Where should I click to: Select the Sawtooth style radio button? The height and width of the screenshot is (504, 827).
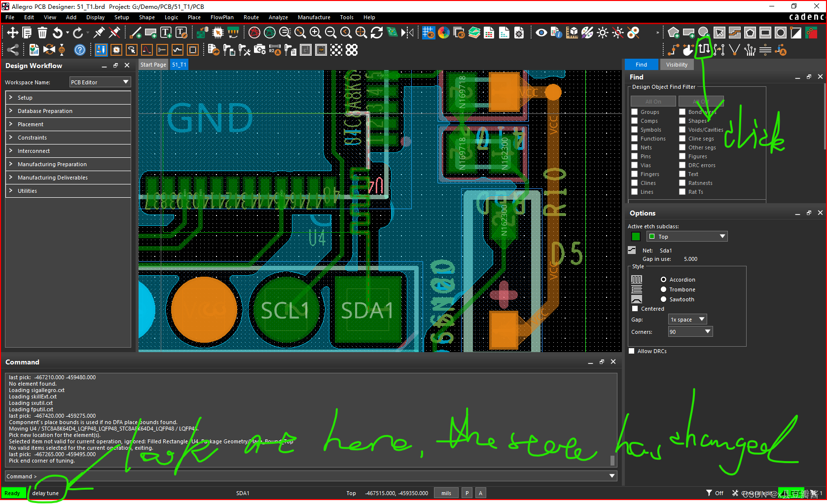[x=664, y=299]
